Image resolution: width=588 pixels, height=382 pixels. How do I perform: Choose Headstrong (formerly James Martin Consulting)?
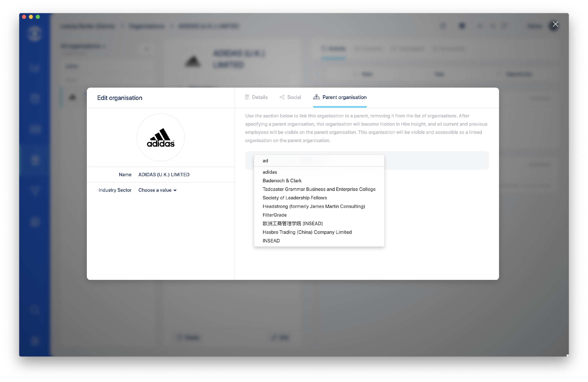pos(314,206)
